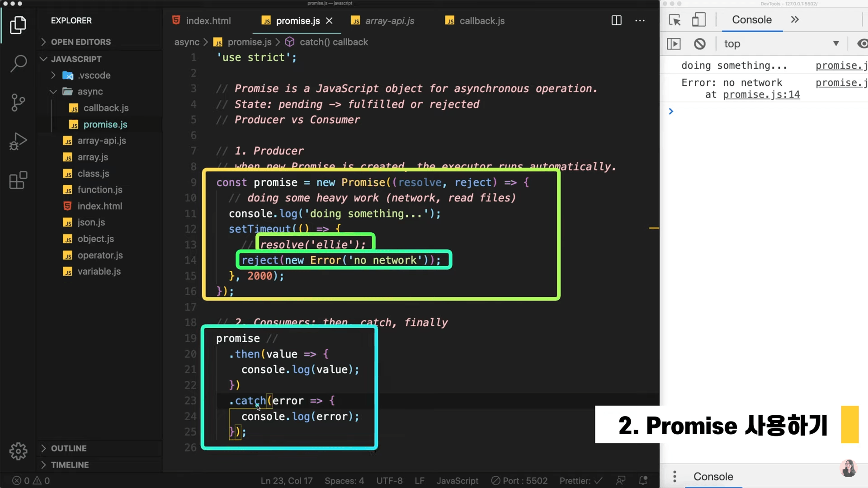868x488 pixels.
Task: Toggle the console sidebar panel
Action: point(674,44)
